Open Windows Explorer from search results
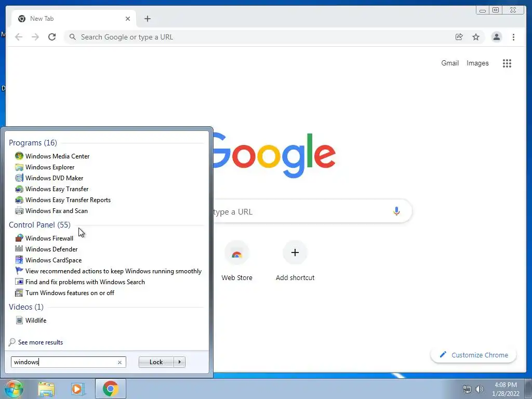Screen dimensions: 532x399 pos(50,167)
